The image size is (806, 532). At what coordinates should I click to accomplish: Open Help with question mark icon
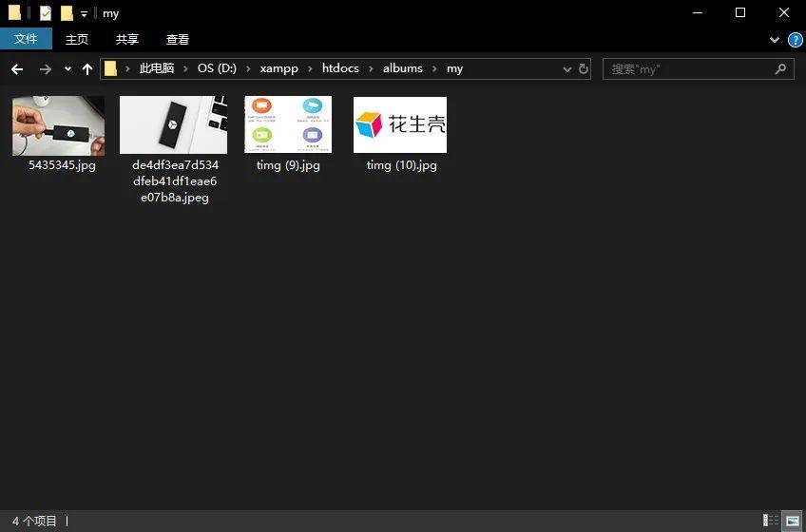point(796,40)
